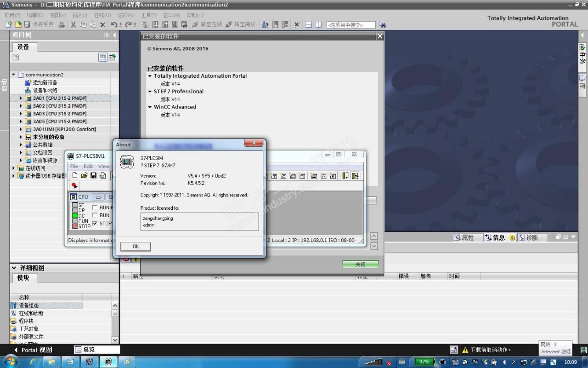Image resolution: width=588 pixels, height=368 pixels.
Task: Click the split editor horizontally icon
Action: [x=308, y=24]
